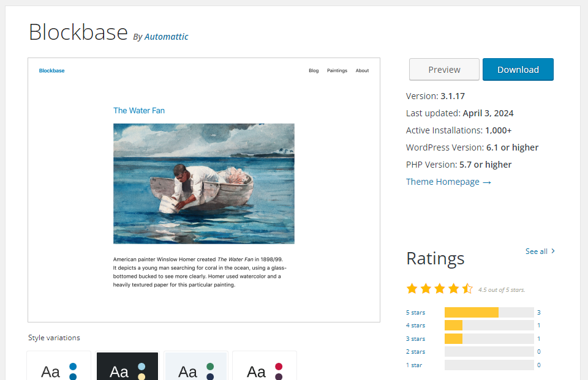Click Paintings in the preview navigation
588x380 pixels.
pyautogui.click(x=337, y=70)
